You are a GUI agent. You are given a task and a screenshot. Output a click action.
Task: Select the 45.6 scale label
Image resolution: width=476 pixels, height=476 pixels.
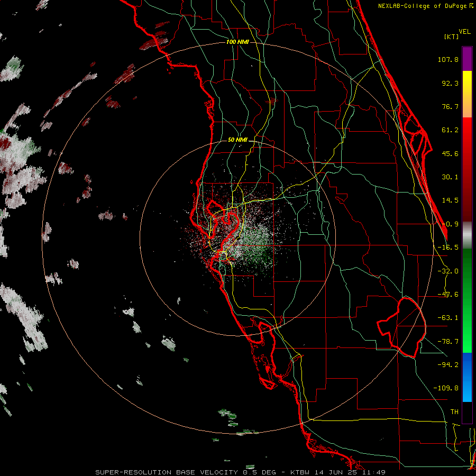pos(450,153)
